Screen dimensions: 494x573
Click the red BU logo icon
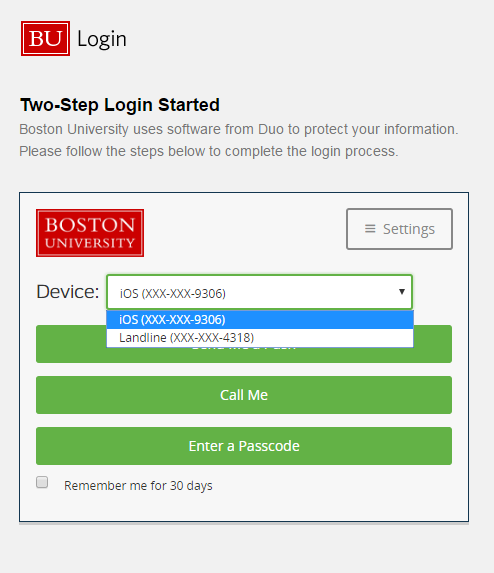(x=45, y=38)
